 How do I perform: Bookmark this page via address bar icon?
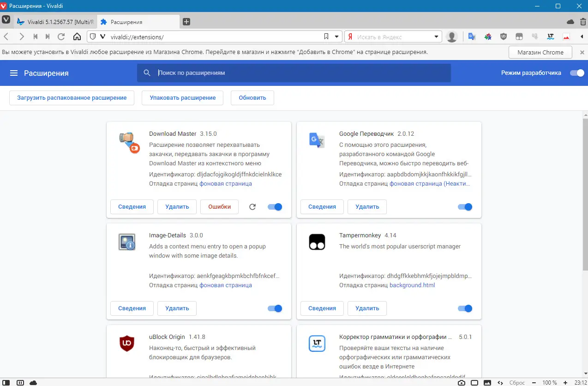click(326, 37)
